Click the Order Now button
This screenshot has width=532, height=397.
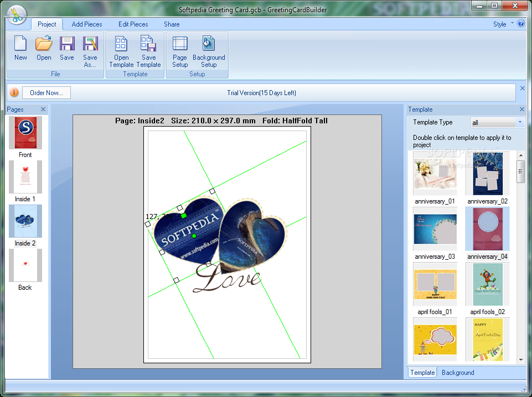pos(47,92)
